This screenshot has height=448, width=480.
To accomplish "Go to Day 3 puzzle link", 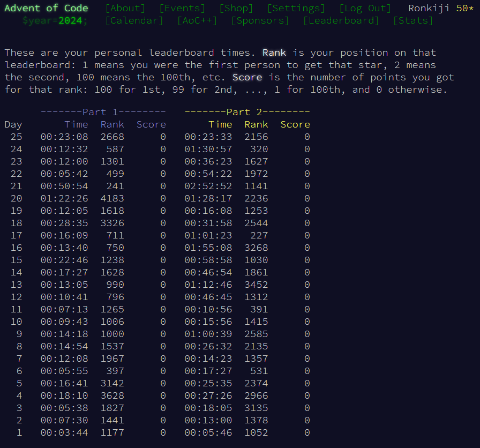I will click(19, 408).
